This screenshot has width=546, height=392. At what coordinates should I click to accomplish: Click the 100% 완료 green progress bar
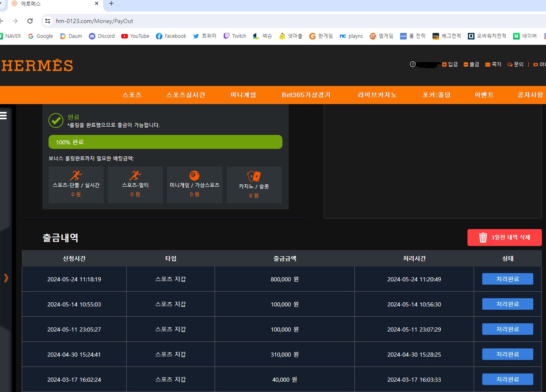[x=165, y=142]
